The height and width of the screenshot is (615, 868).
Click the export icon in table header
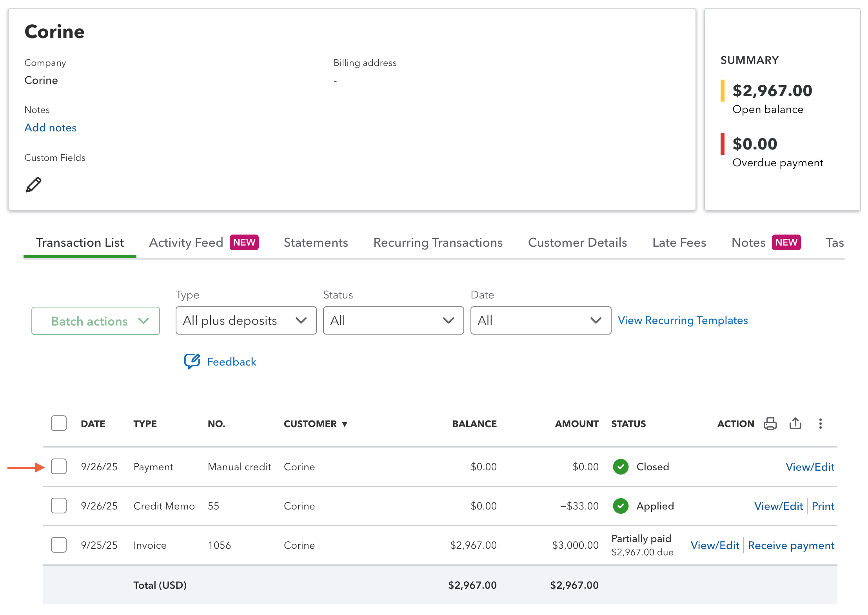[x=795, y=424]
